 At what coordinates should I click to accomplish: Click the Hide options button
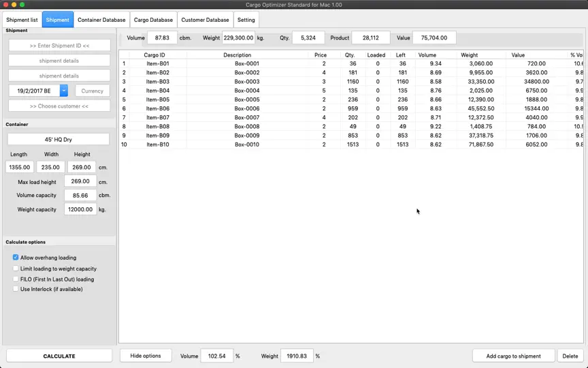tap(146, 356)
